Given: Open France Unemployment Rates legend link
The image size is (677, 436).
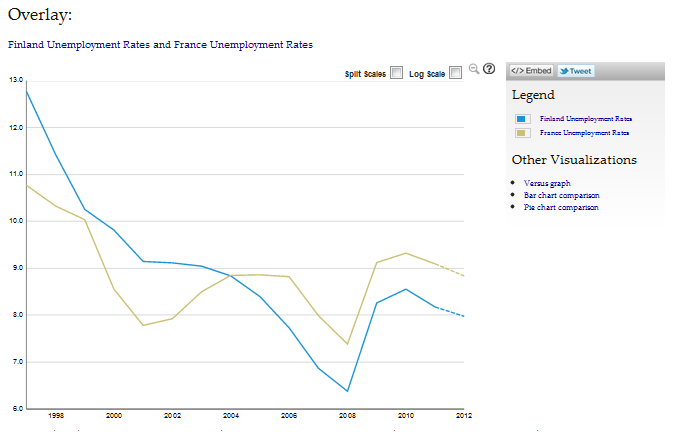Looking at the screenshot, I should click(584, 133).
